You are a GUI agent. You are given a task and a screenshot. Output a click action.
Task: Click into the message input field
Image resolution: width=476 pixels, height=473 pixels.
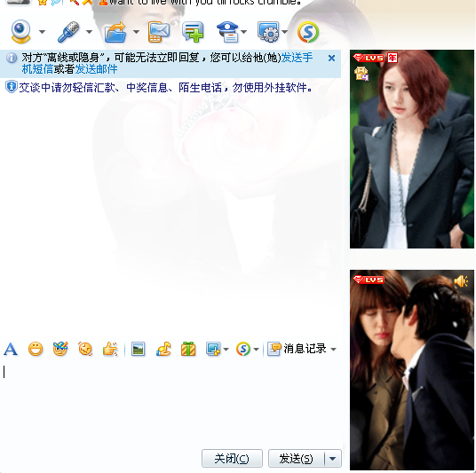click(x=171, y=402)
